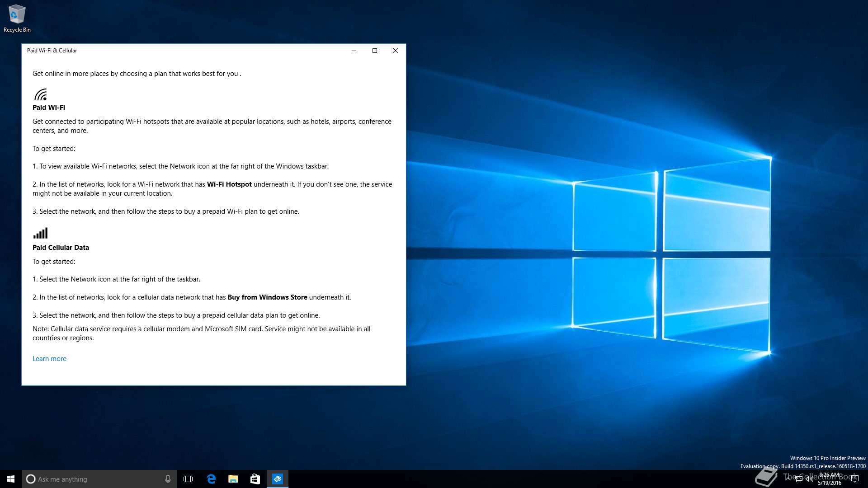Maximize the Paid Wi-Fi & Cellular window
The height and width of the screenshot is (488, 868).
click(x=374, y=50)
